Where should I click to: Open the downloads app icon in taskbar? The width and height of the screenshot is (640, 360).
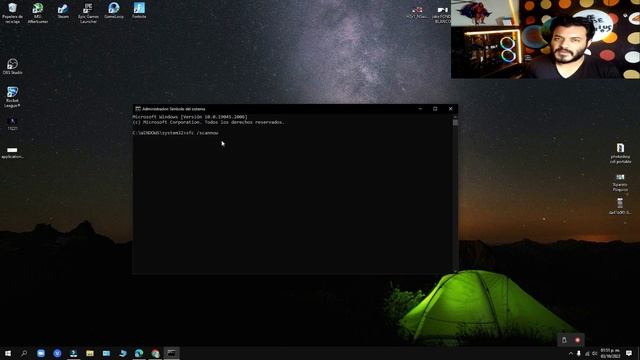(x=73, y=353)
